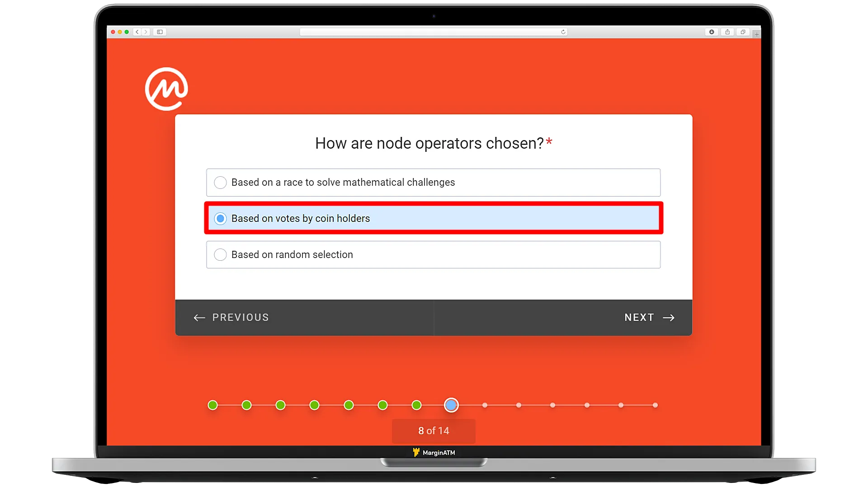This screenshot has height=488, width=868.
Task: Click the eighth progress dot indicator
Action: click(451, 405)
